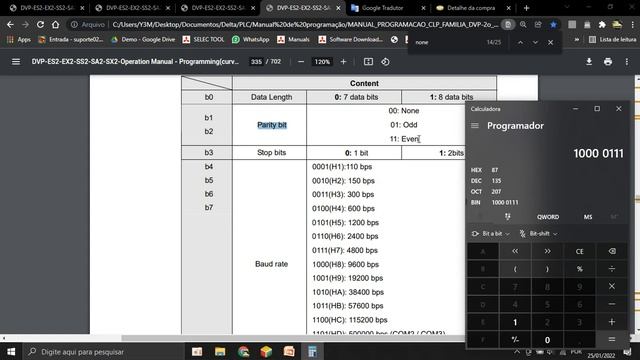This screenshot has width=640, height=360.
Task: Open the Apps bookmark shortcut
Action: [x=19, y=40]
